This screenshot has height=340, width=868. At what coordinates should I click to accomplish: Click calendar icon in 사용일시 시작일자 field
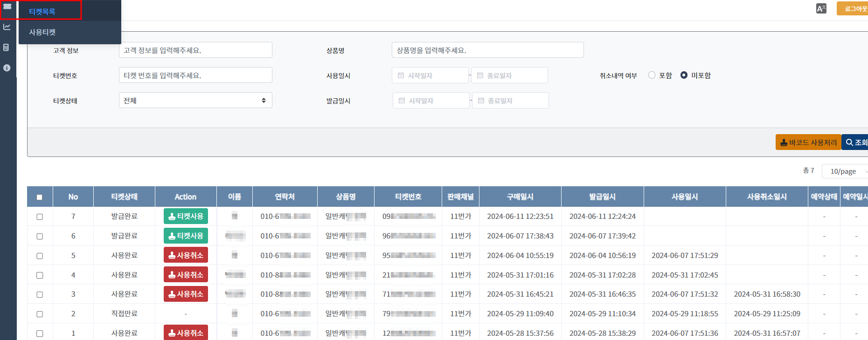(401, 75)
